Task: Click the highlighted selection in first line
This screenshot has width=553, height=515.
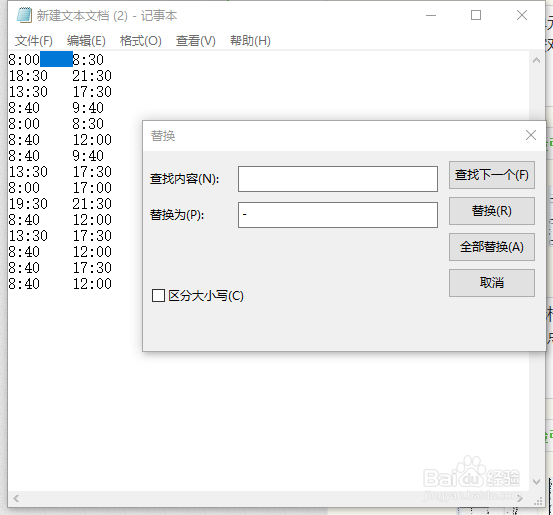Action: click(56, 59)
